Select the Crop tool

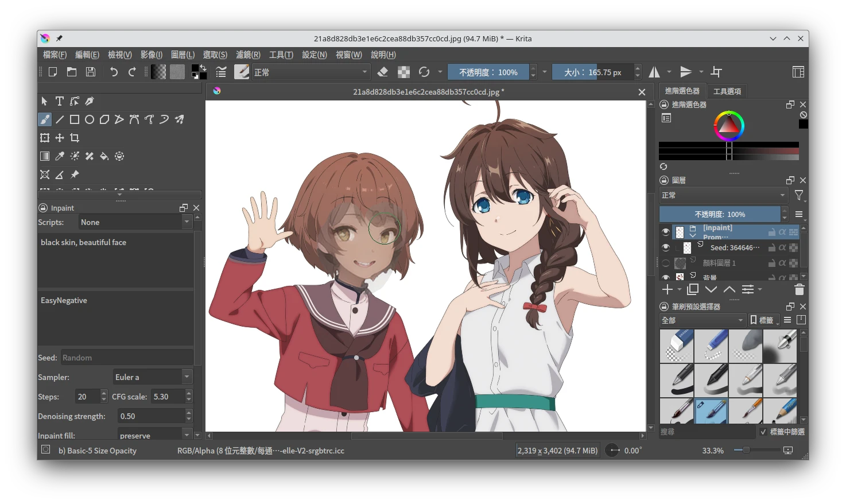[75, 138]
